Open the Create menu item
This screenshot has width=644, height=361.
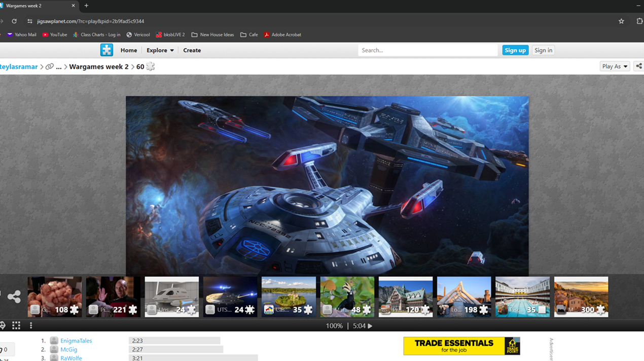coord(192,50)
